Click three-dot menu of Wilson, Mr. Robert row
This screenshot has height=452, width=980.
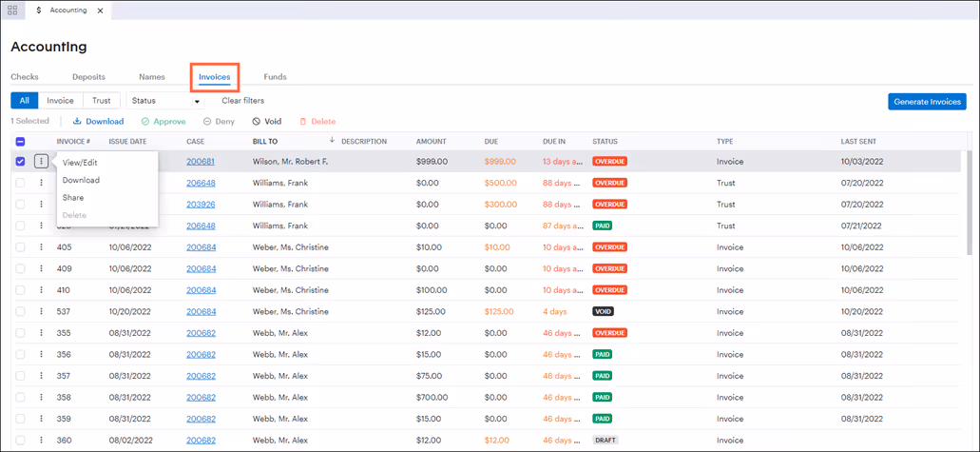tap(41, 162)
